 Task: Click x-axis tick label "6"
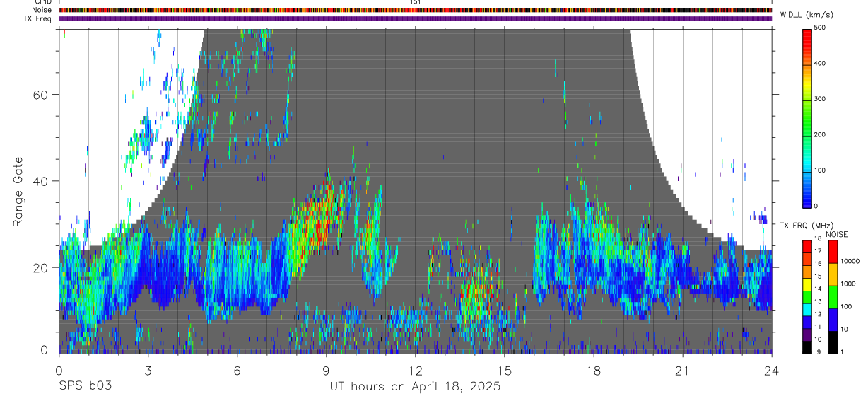coord(237,370)
